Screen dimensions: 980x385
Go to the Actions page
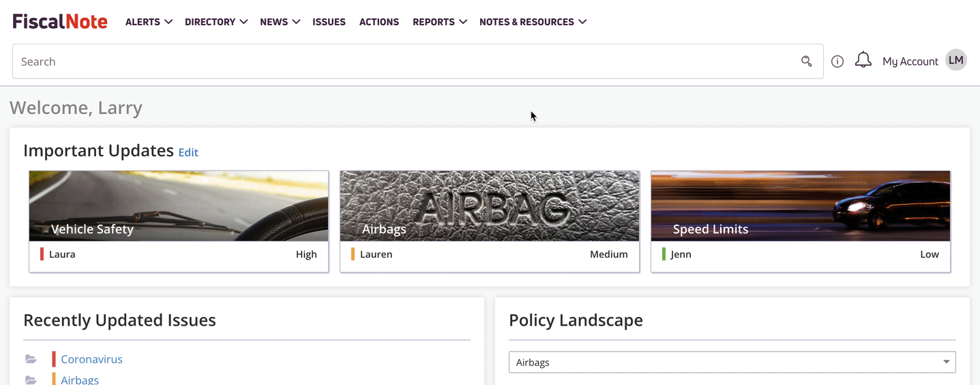click(379, 22)
